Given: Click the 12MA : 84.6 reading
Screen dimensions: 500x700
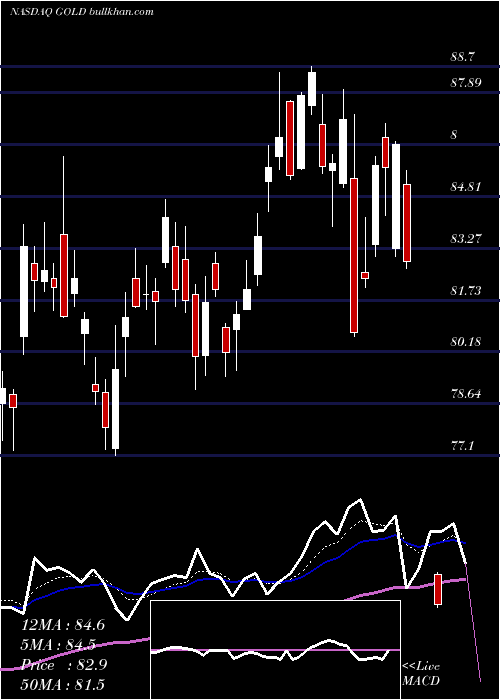Looking at the screenshot, I should (x=63, y=625).
